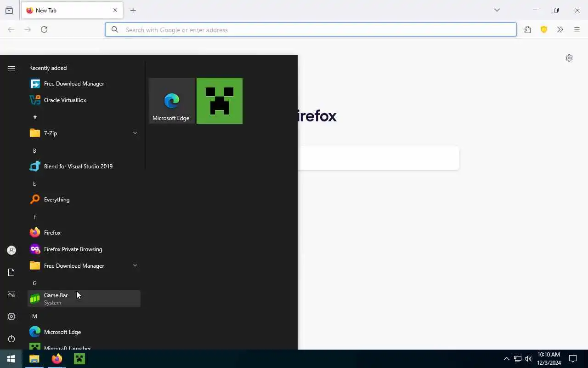The height and width of the screenshot is (368, 588).
Task: Expand the Start menu hamburger button
Action: click(11, 68)
